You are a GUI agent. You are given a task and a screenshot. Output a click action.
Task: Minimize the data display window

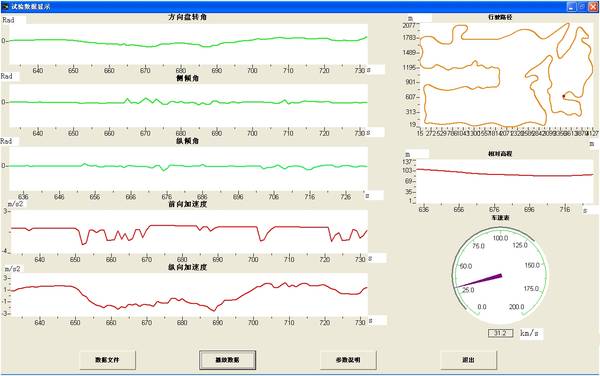[572, 7]
